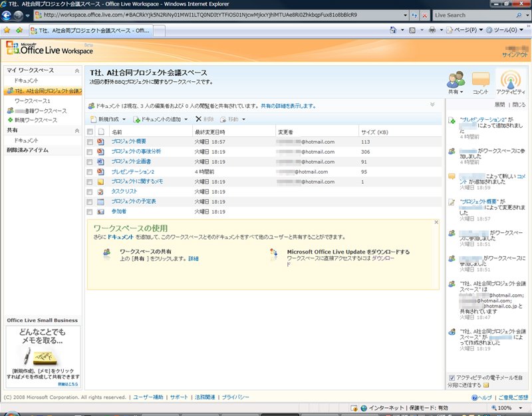532x416 pixels.
Task: Click the URL address bar
Action: tap(220, 15)
